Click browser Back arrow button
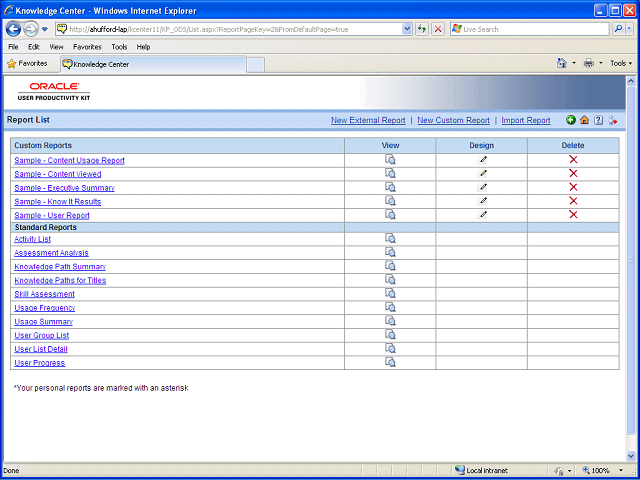 [13, 29]
